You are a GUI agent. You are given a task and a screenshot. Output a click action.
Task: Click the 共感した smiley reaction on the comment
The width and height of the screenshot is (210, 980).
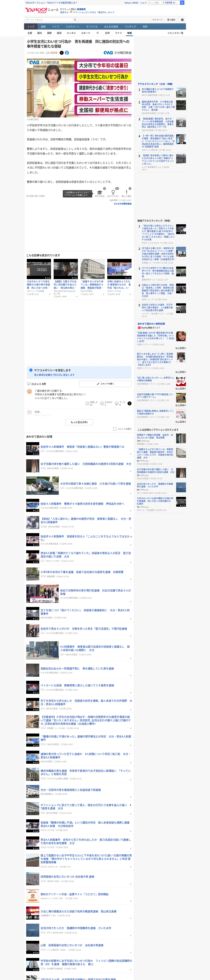click(92, 403)
